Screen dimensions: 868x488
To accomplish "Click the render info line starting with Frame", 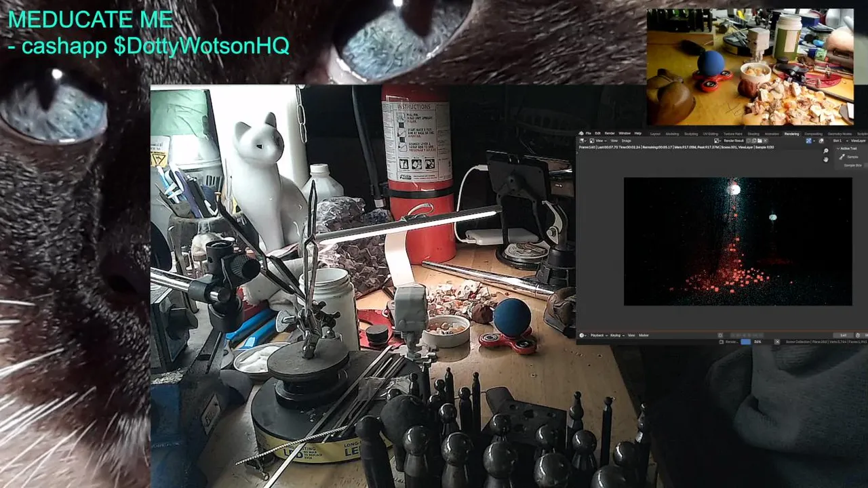I will (x=676, y=147).
